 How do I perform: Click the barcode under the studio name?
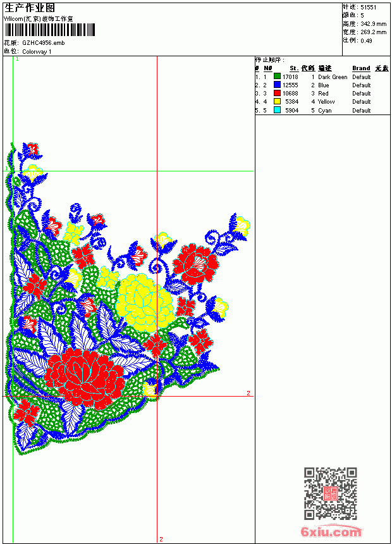coord(49,30)
